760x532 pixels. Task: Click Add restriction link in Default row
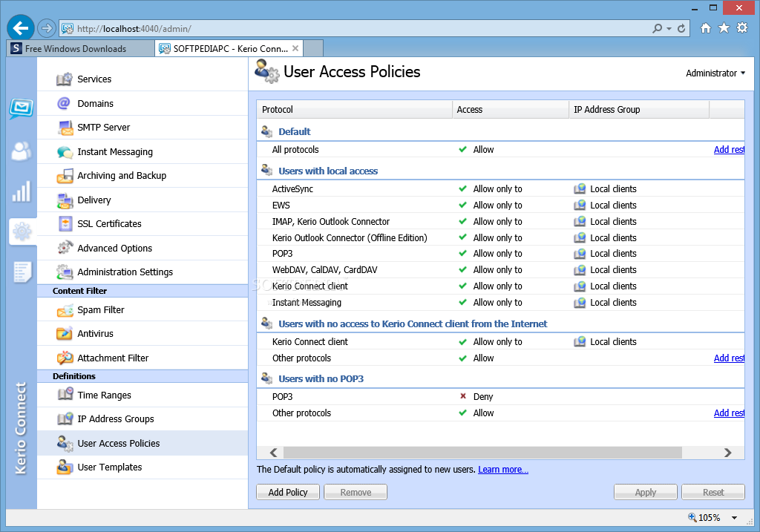[x=729, y=150]
